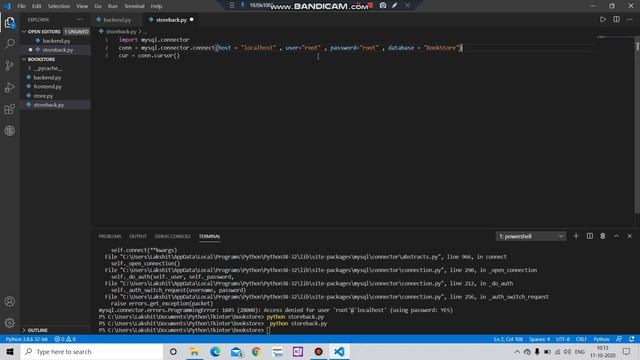
Task: Switch to the Output panel tab
Action: point(138,236)
